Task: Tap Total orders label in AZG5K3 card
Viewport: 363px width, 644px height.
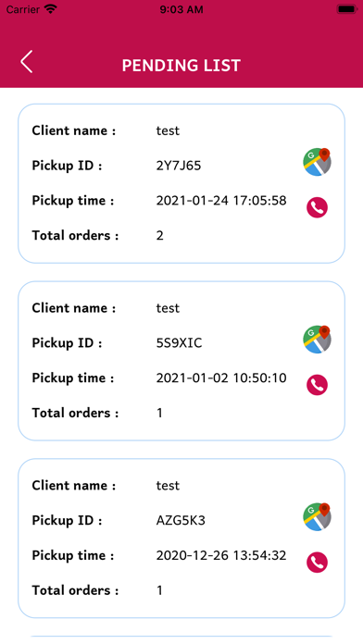Action: point(75,590)
